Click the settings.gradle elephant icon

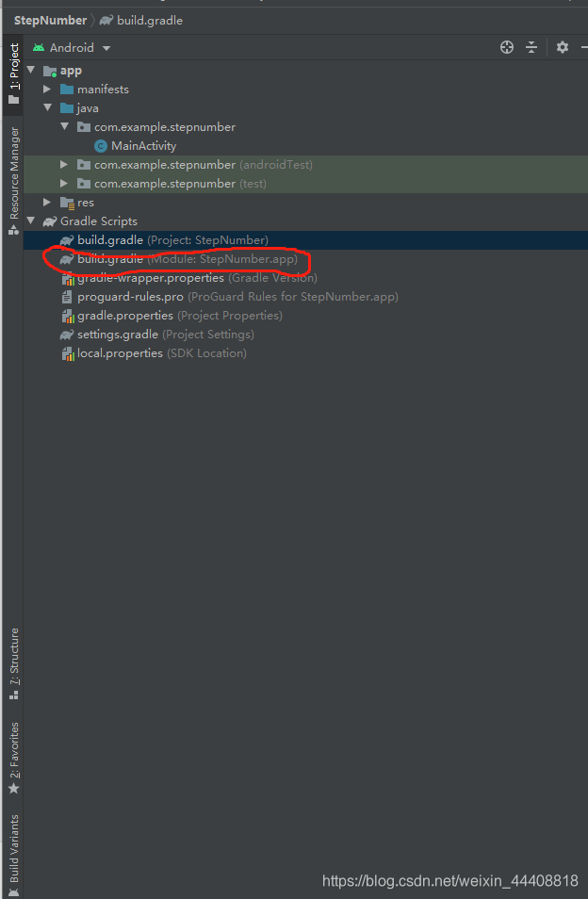[67, 335]
